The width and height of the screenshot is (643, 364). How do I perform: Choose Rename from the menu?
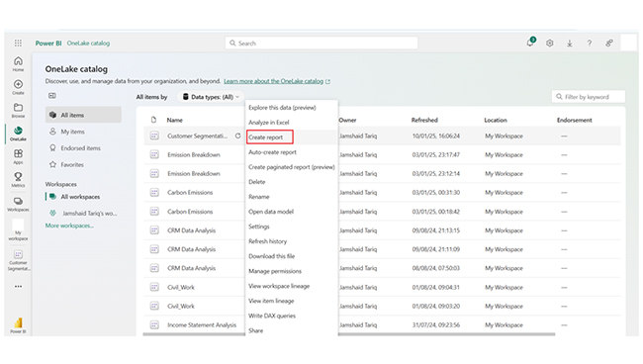259,197
